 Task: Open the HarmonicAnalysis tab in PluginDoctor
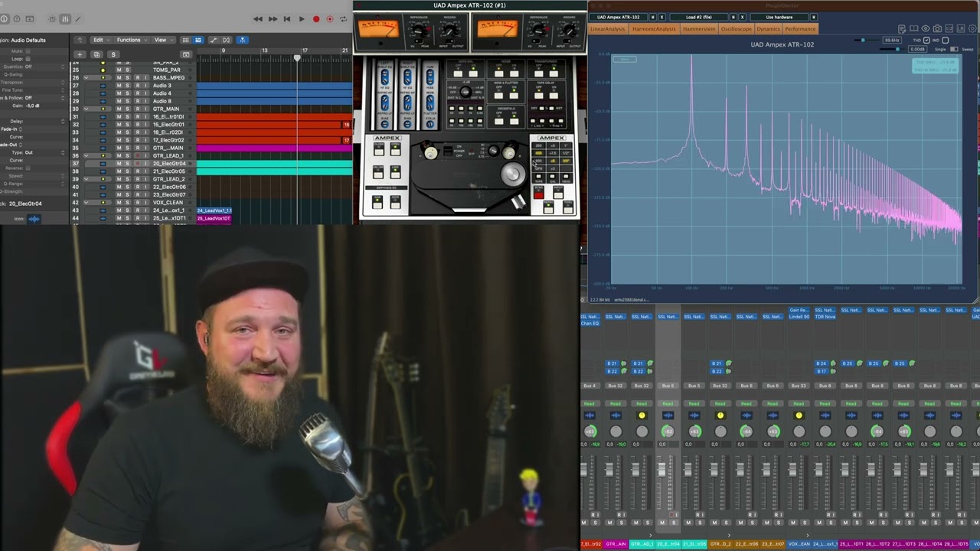pos(654,29)
